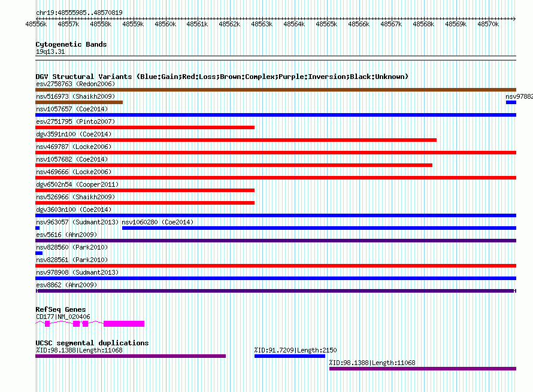Select esv5616 (Ahn2009) inversion label
Screen dimensions: 533x392
tap(66, 235)
